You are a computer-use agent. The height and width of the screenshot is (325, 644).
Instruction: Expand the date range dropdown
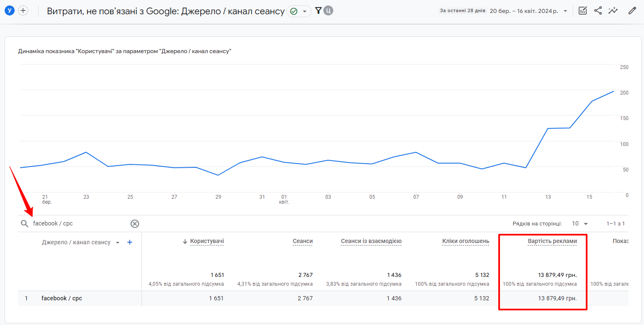tap(566, 11)
